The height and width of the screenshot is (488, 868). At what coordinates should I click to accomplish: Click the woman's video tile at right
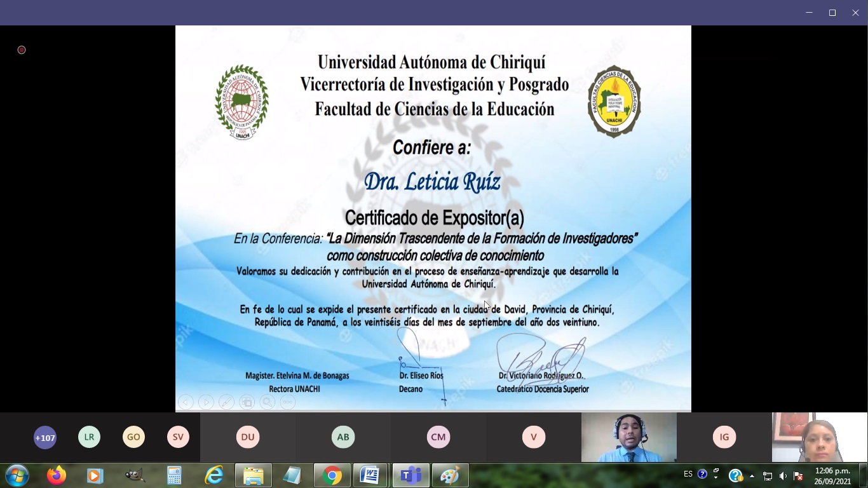(820, 437)
